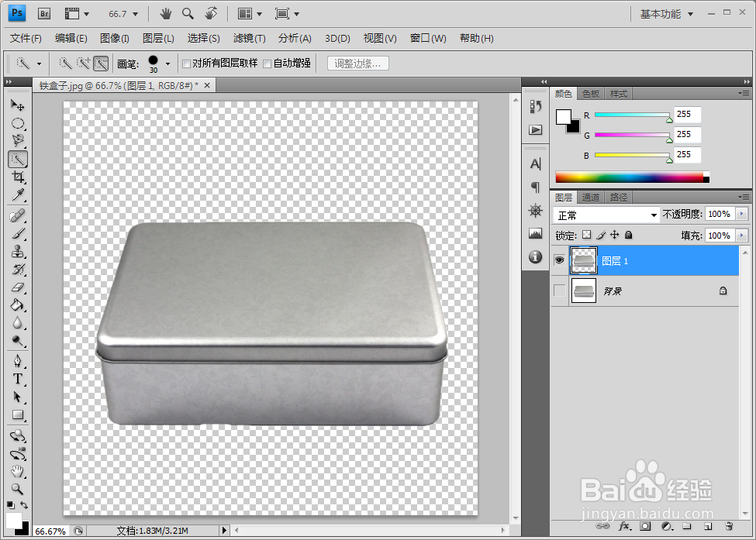Toggle lock transparent pixels
Screen dimensions: 756x540
point(586,235)
